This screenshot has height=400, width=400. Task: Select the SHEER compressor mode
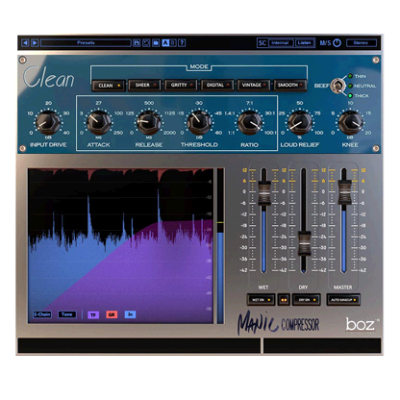click(145, 85)
